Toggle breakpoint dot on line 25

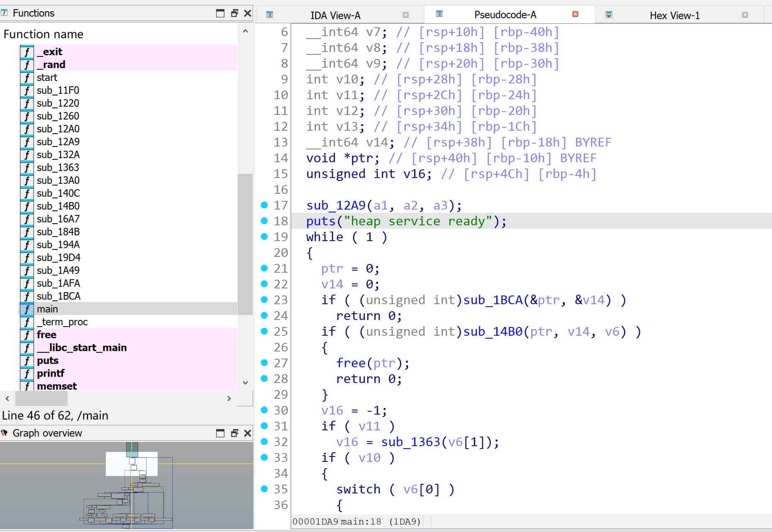264,331
